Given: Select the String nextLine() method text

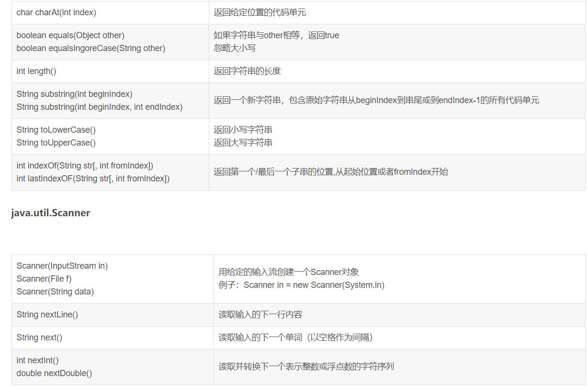Looking at the screenshot, I should 47,315.
